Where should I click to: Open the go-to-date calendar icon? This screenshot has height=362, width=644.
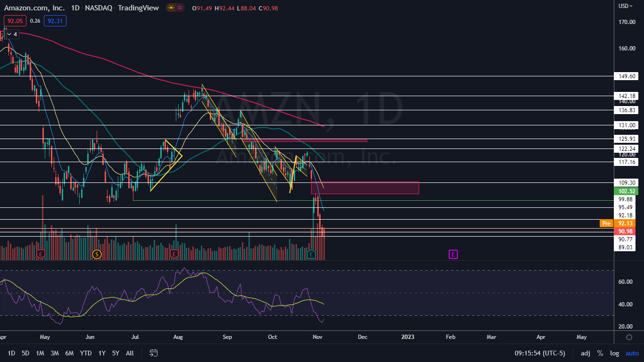(153, 353)
